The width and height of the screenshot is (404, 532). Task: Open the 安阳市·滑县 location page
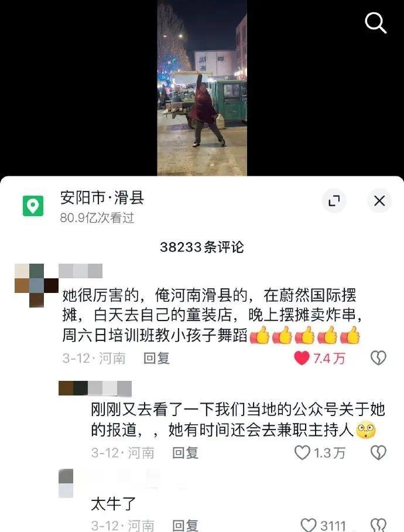coord(102,197)
